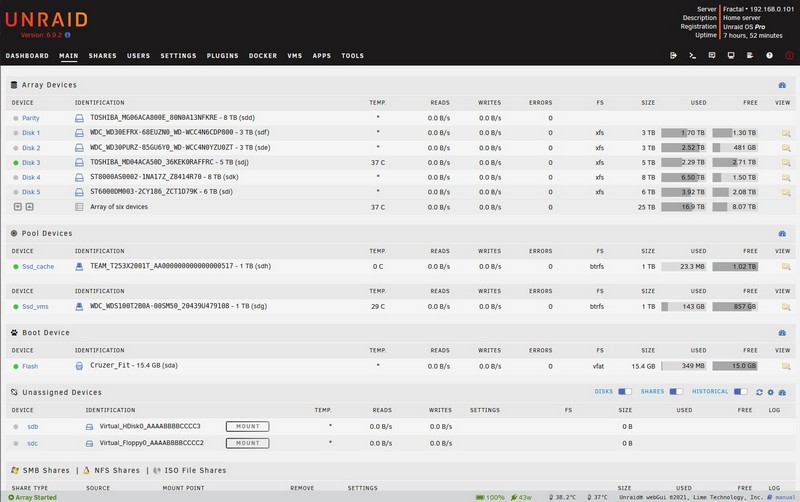Open the system Log icon in header
800x502 pixels.
click(750, 56)
